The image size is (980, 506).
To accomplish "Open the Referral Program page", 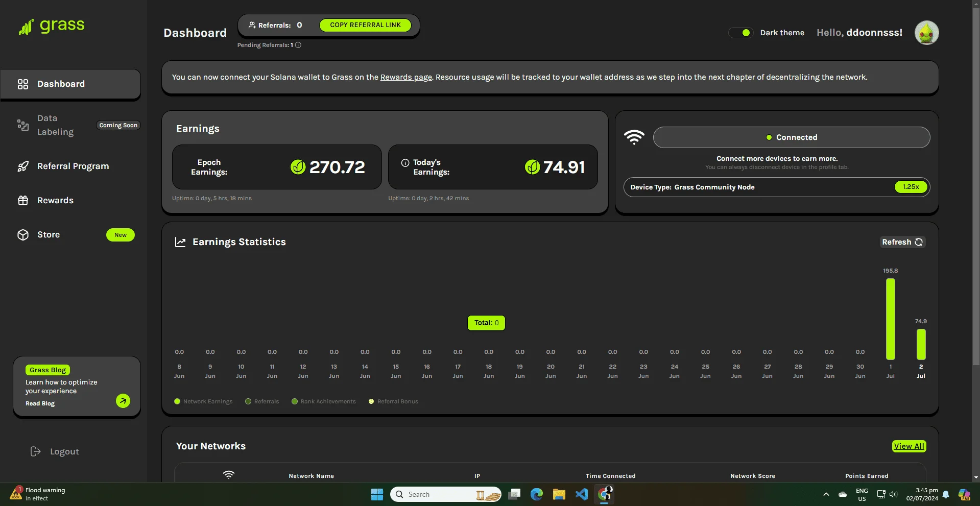I will pyautogui.click(x=73, y=166).
